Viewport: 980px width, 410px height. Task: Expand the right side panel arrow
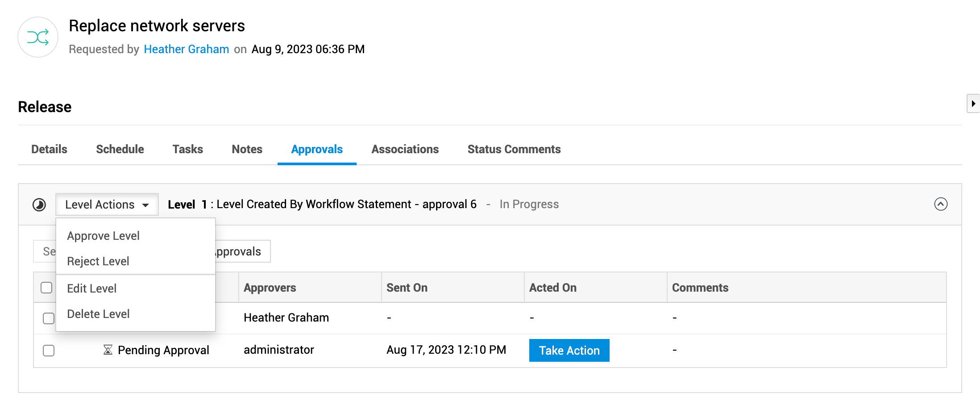[x=973, y=104]
